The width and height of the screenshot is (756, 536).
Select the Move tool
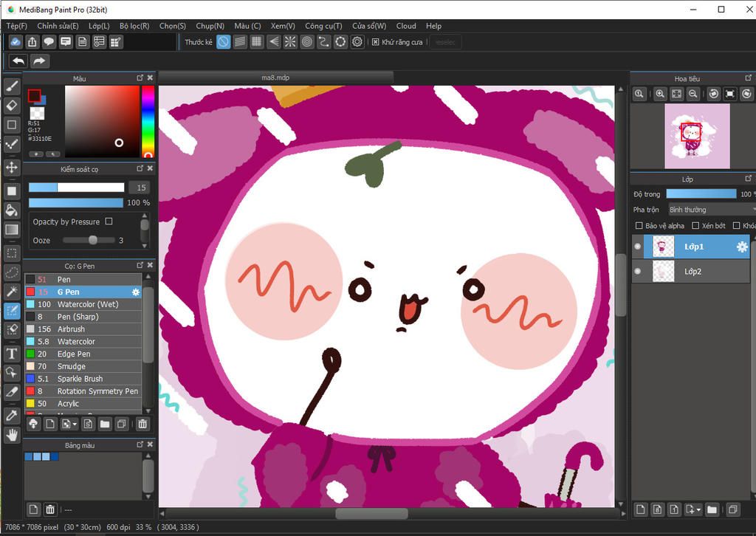point(12,168)
